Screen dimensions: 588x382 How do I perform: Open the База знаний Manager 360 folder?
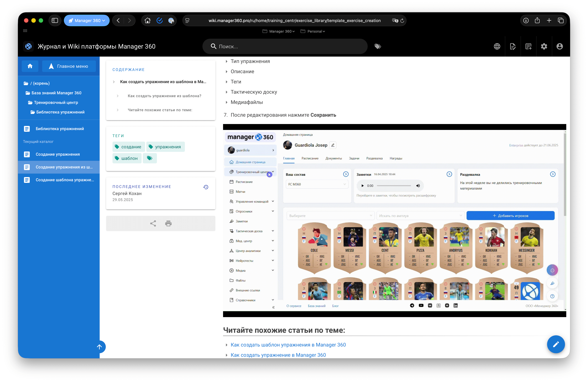click(54, 93)
